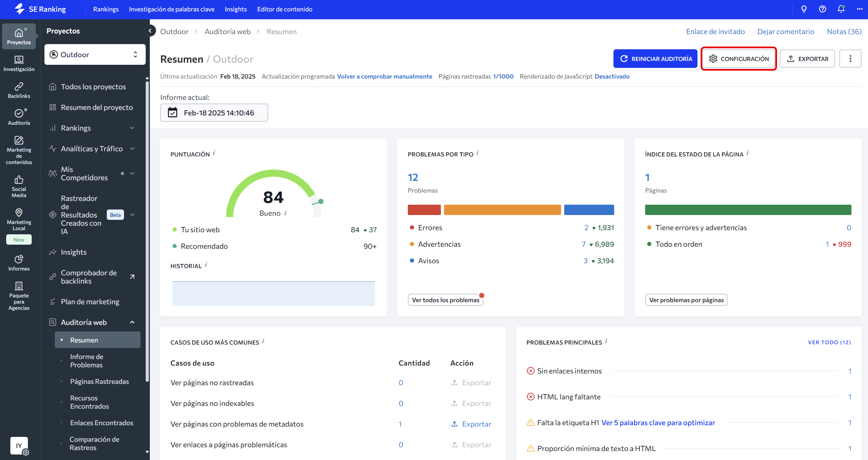This screenshot has height=460, width=868.
Task: Open Insights top menu
Action: [236, 9]
